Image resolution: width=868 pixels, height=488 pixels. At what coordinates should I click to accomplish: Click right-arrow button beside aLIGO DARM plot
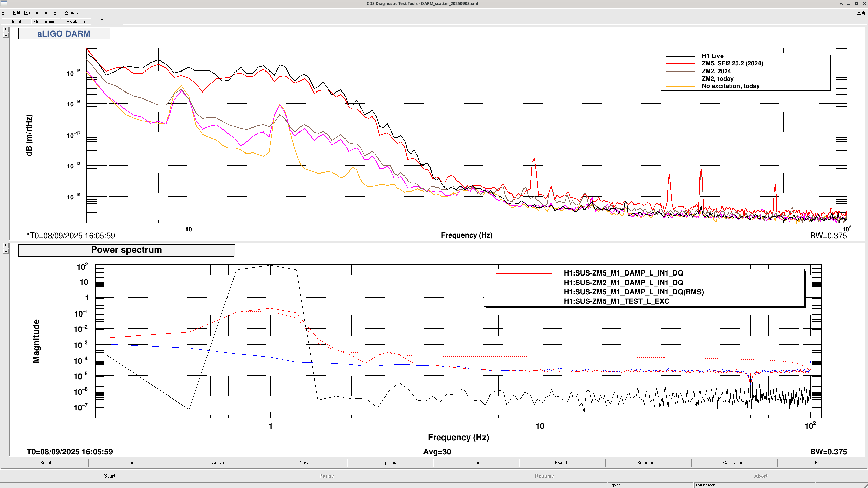[6, 29]
